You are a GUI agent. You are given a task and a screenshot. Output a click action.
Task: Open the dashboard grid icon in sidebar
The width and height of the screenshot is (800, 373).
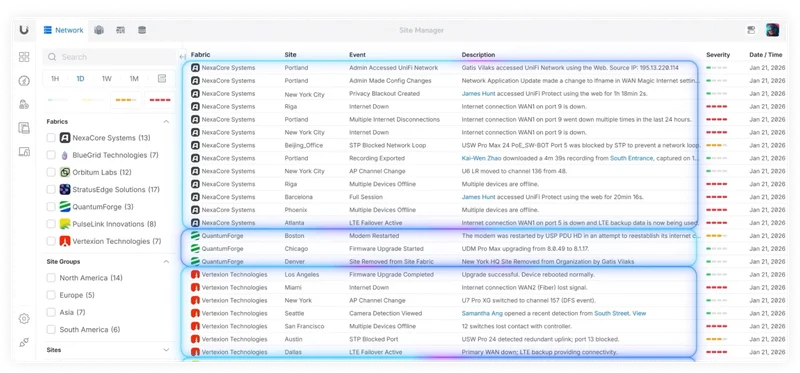click(24, 57)
